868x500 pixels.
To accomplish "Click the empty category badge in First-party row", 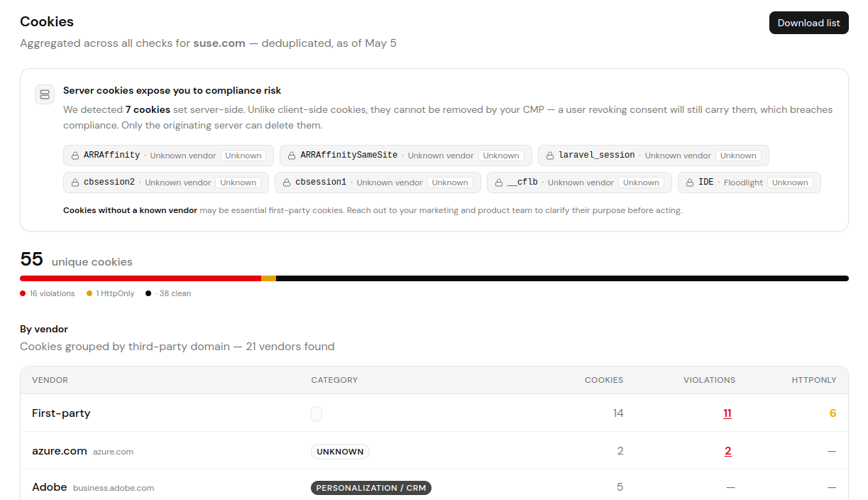I will [x=317, y=414].
